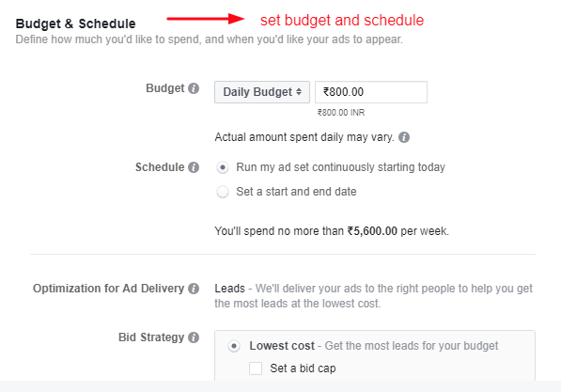
Task: Click the 'Set a start and end date' label
Action: [x=296, y=192]
